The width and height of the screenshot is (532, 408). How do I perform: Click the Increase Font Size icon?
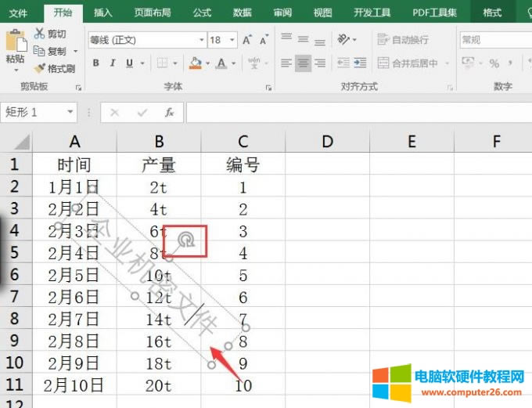(247, 39)
